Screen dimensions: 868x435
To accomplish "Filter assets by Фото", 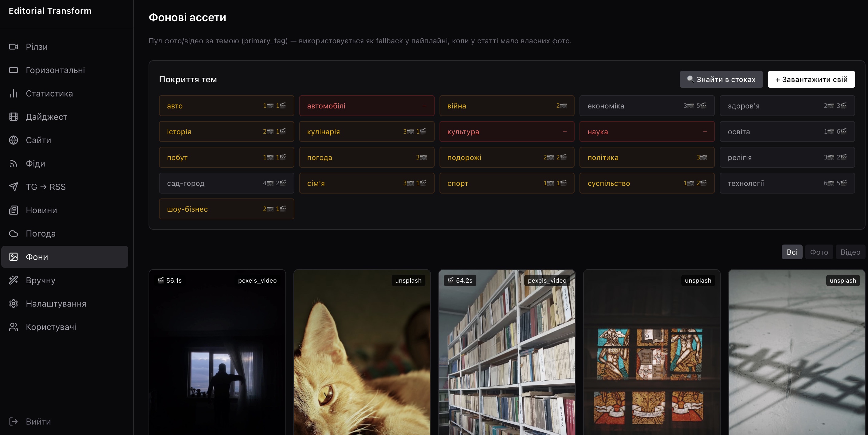I will pos(819,252).
